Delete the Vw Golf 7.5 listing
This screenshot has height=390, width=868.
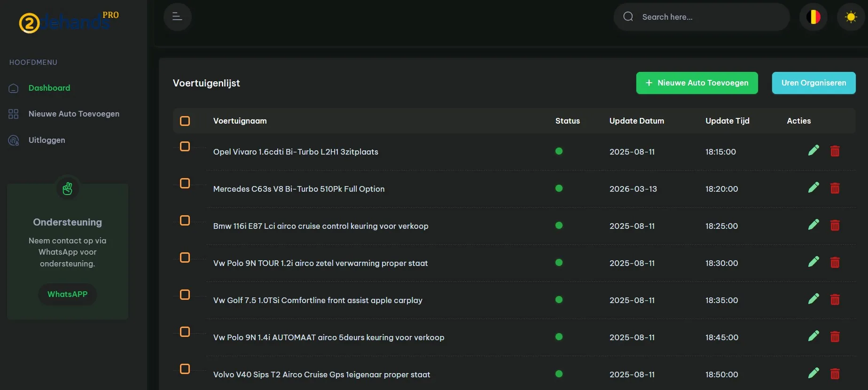click(x=835, y=300)
